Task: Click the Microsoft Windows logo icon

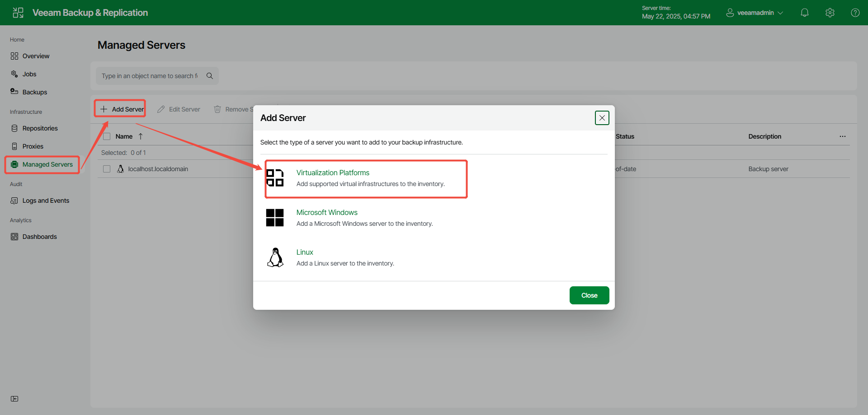Action: click(275, 218)
